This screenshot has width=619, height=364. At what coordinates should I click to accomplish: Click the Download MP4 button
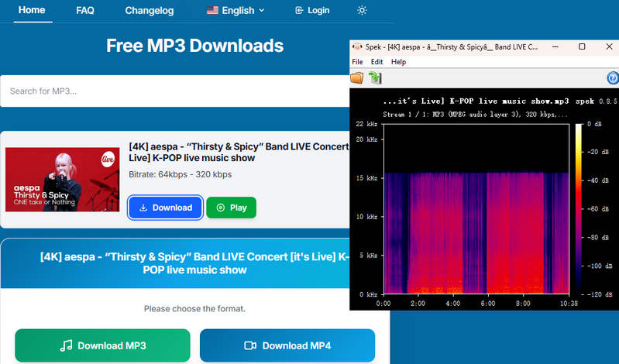(287, 345)
